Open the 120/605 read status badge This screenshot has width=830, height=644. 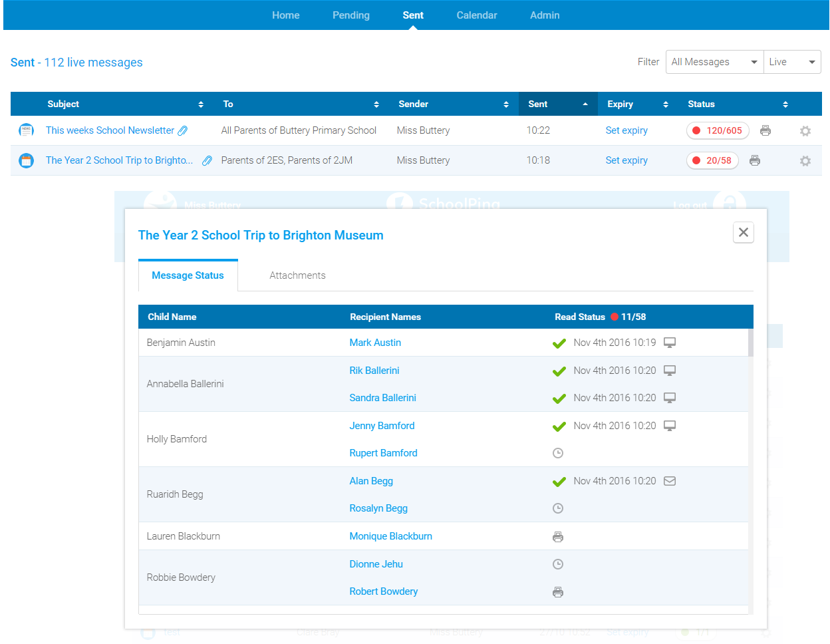click(718, 130)
